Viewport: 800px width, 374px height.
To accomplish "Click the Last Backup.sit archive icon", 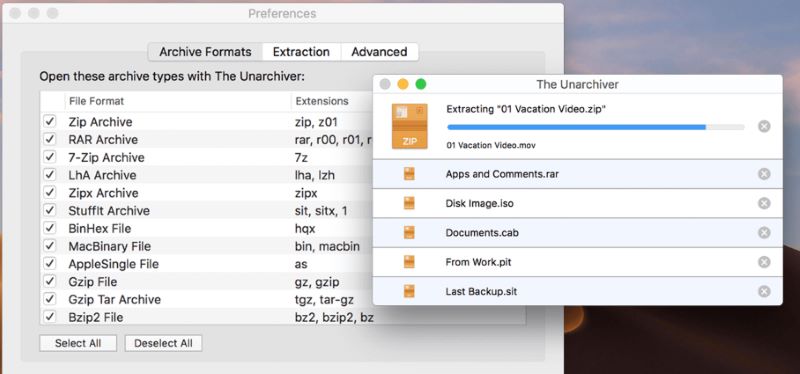I will pyautogui.click(x=409, y=291).
